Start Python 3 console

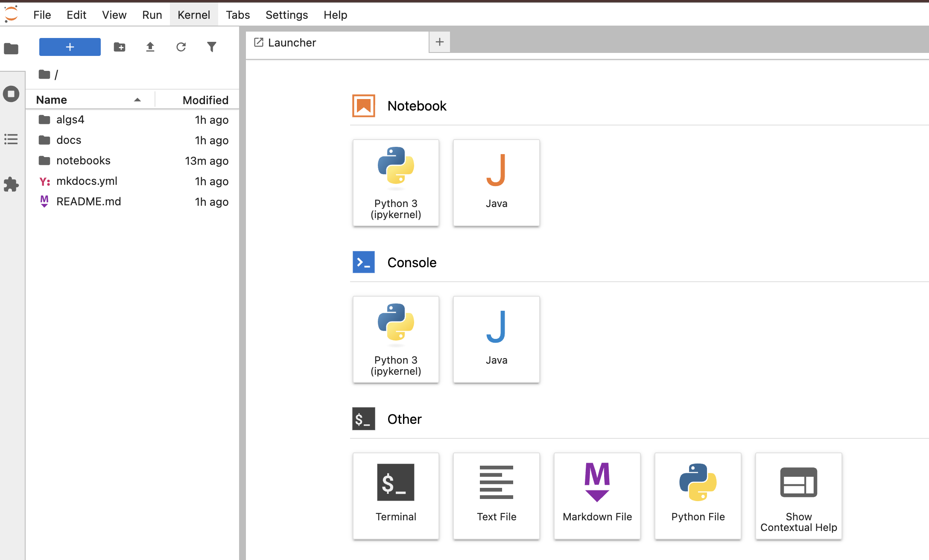[396, 339]
